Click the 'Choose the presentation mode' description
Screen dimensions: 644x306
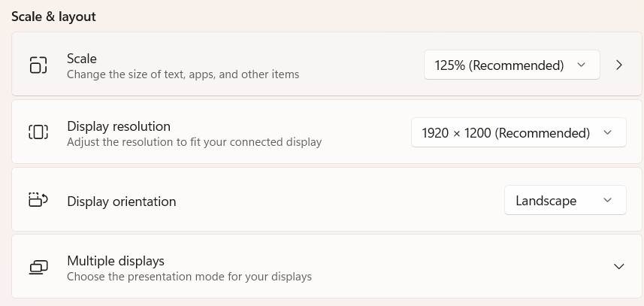[x=189, y=277]
